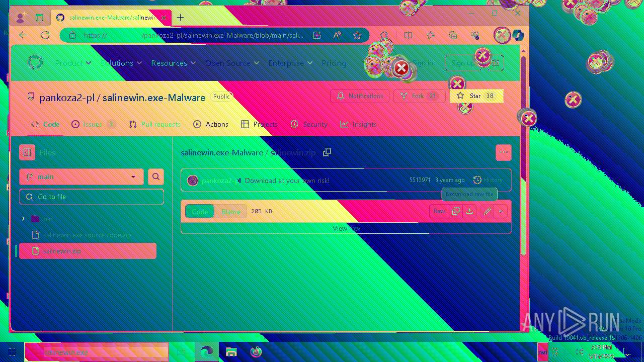Click salinewin.exe-Malware in breadcrumb path

pos(222,152)
